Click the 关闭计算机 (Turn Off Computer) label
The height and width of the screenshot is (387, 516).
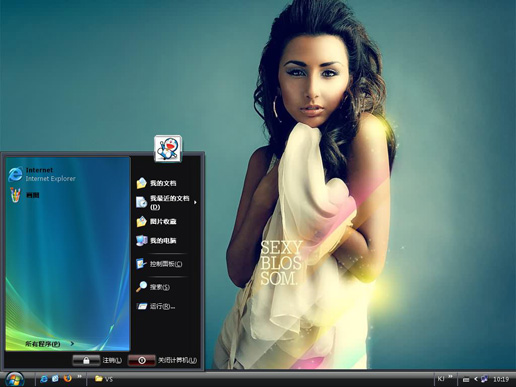tap(177, 360)
